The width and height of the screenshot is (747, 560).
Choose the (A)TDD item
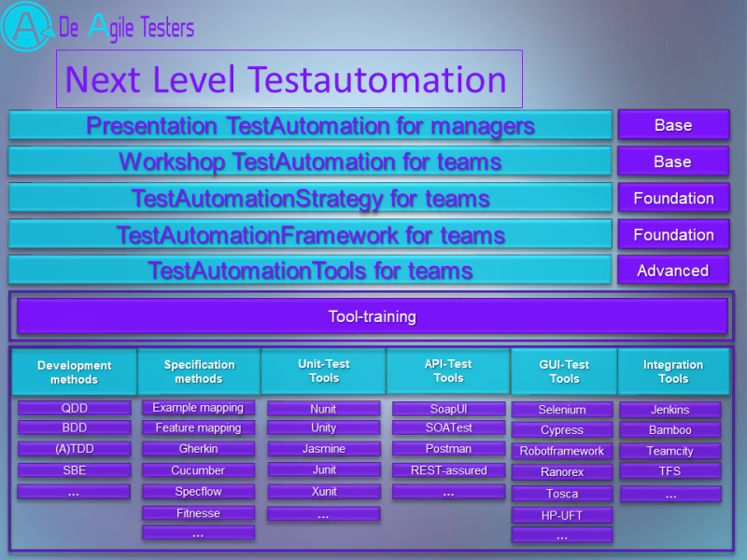[x=75, y=449]
